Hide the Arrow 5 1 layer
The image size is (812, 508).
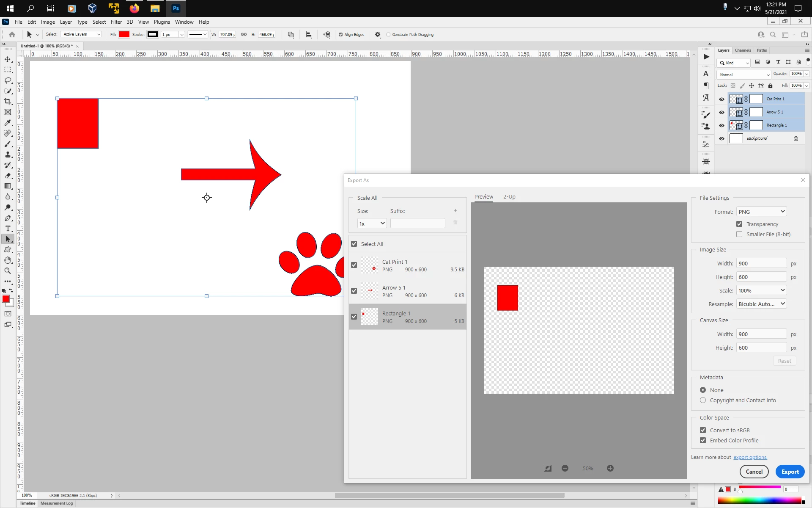pyautogui.click(x=721, y=112)
